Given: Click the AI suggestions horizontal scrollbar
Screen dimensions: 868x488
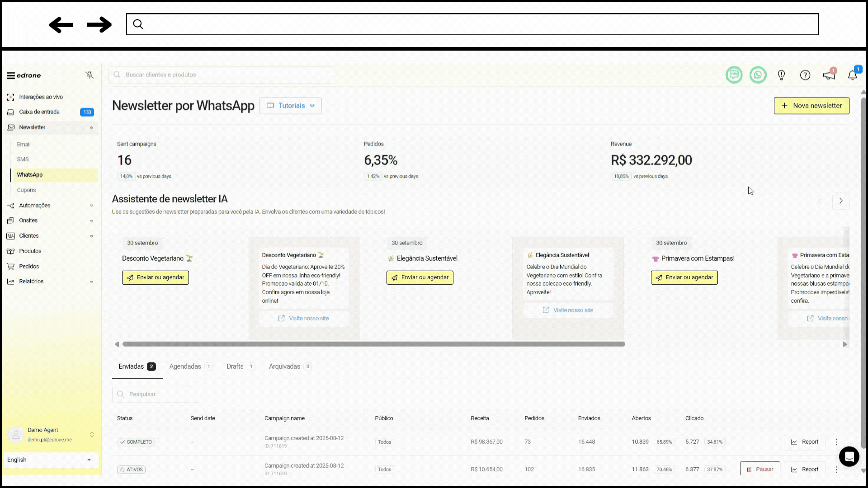Looking at the screenshot, I should point(373,344).
